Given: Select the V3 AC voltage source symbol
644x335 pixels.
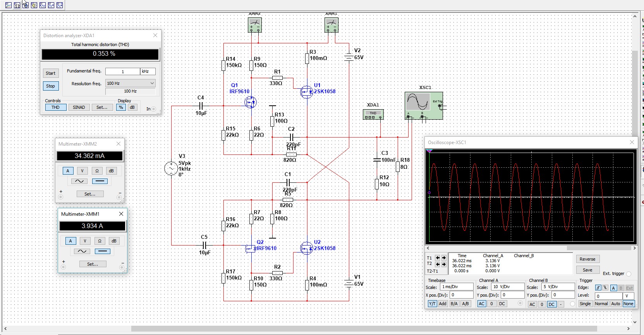Looking at the screenshot, I should point(171,168).
